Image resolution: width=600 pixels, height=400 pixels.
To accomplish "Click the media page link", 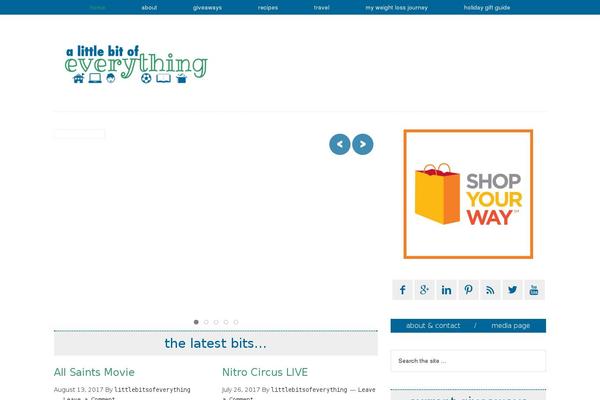I will tap(510, 325).
